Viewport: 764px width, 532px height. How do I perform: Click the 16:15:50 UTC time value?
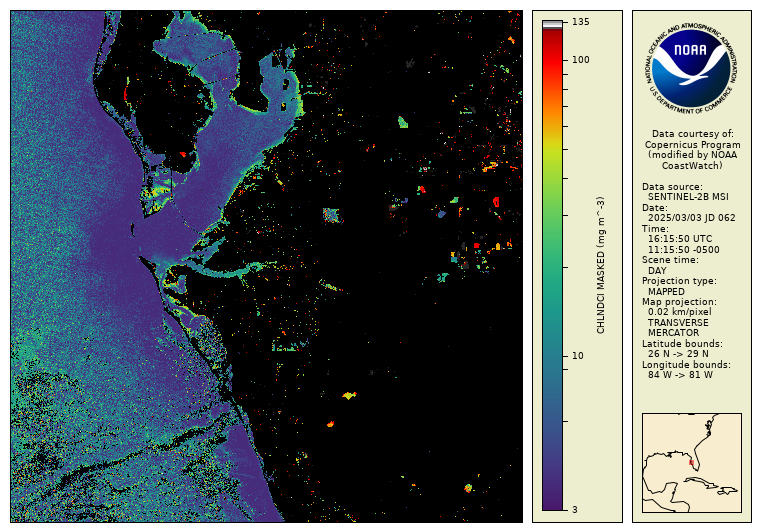682,239
